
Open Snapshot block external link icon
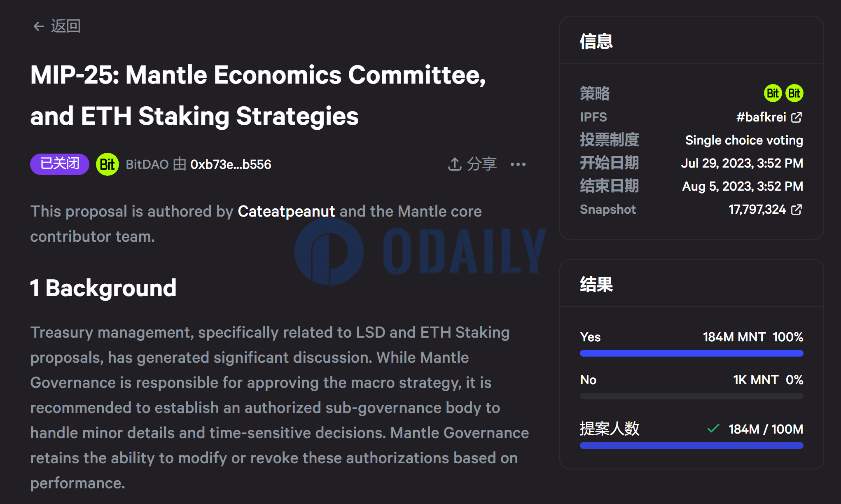pyautogui.click(x=797, y=210)
